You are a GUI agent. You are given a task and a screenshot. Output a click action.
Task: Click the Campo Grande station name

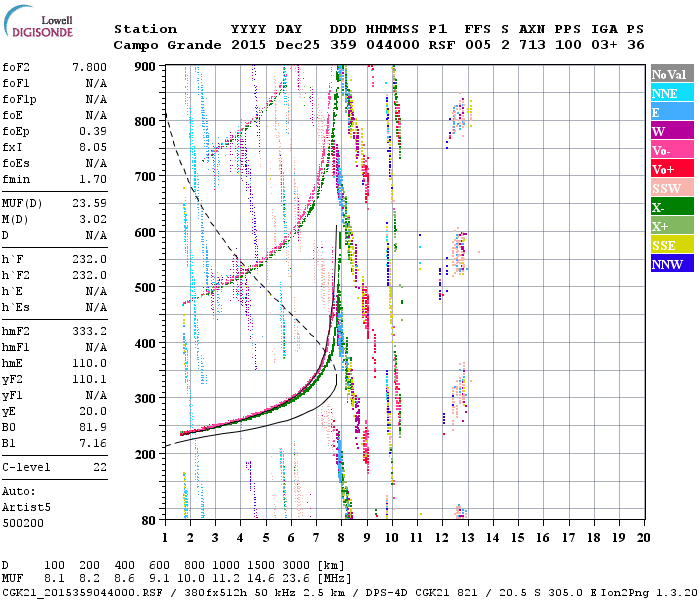click(x=167, y=45)
